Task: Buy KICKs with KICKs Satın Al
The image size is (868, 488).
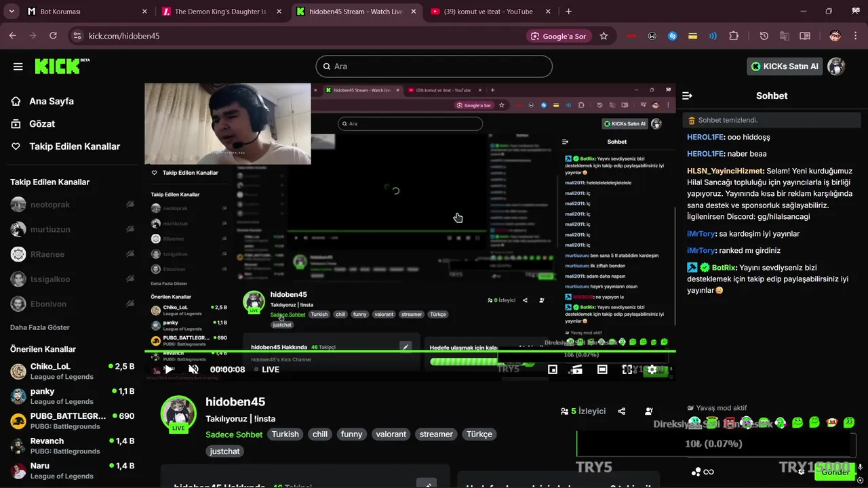Action: pos(785,66)
